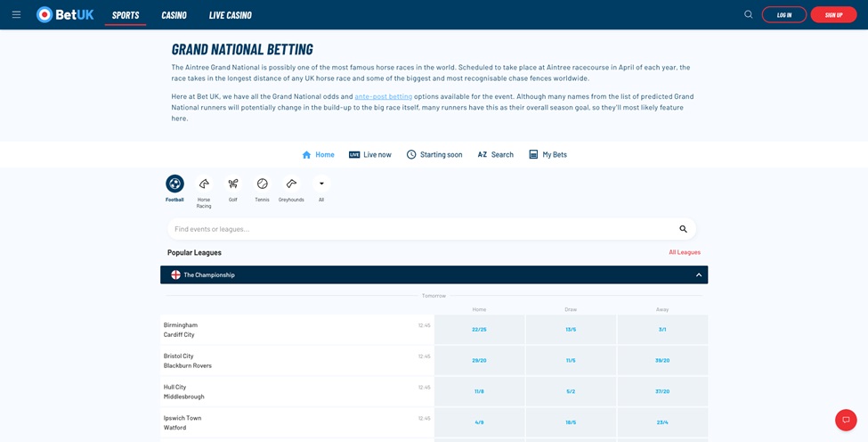Select the Golf sport icon
This screenshot has height=442, width=868.
233,184
